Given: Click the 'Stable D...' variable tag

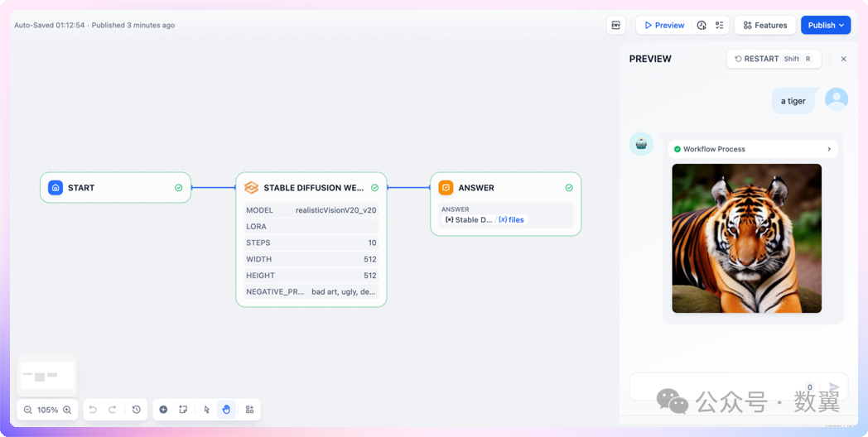Looking at the screenshot, I should [468, 219].
